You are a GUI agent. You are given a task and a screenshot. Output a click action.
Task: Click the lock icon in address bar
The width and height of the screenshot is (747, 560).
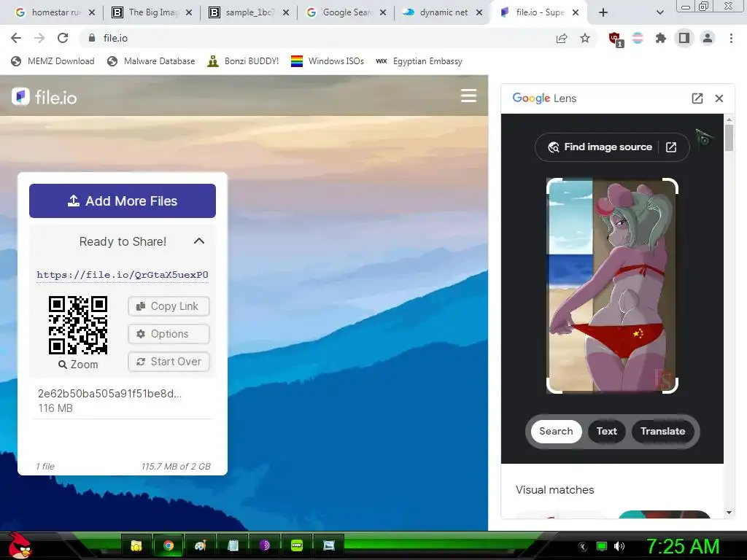(x=92, y=38)
